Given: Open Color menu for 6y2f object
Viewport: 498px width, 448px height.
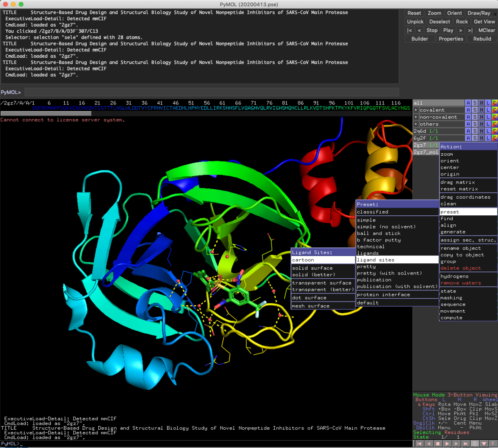Looking at the screenshot, I should tap(495, 138).
